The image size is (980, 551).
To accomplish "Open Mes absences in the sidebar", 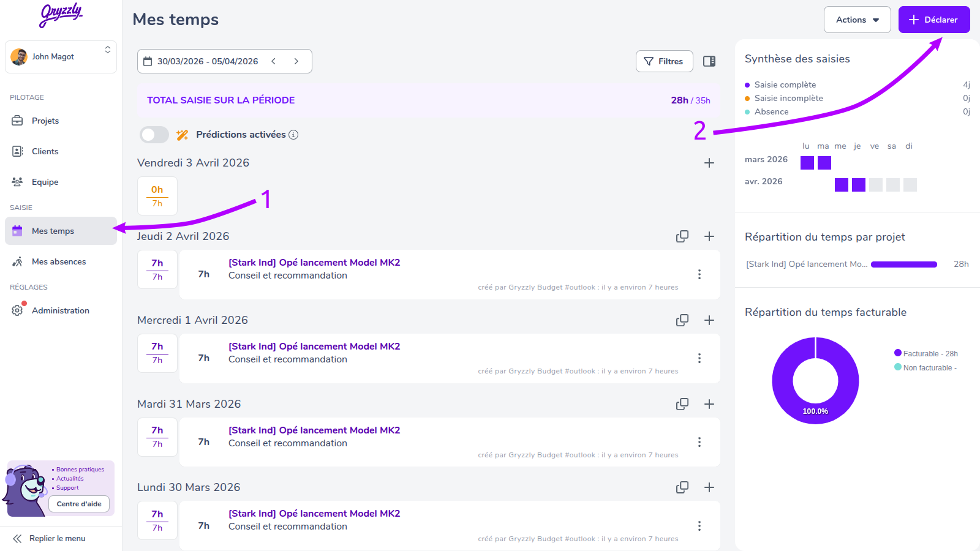I will click(59, 261).
